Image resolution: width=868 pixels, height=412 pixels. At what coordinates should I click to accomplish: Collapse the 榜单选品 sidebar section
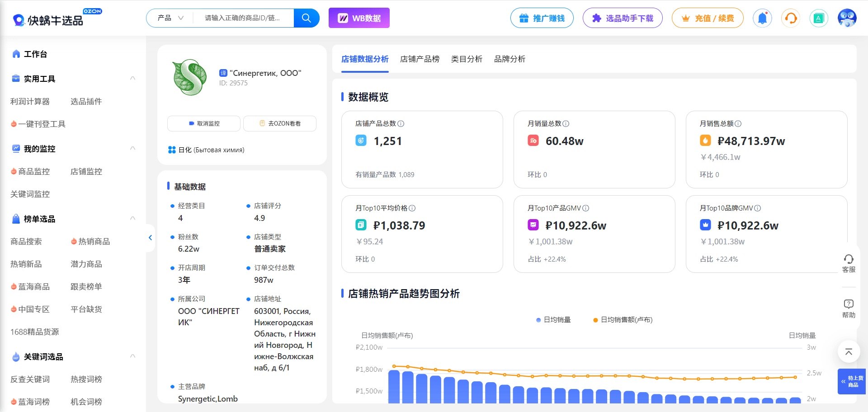132,218
